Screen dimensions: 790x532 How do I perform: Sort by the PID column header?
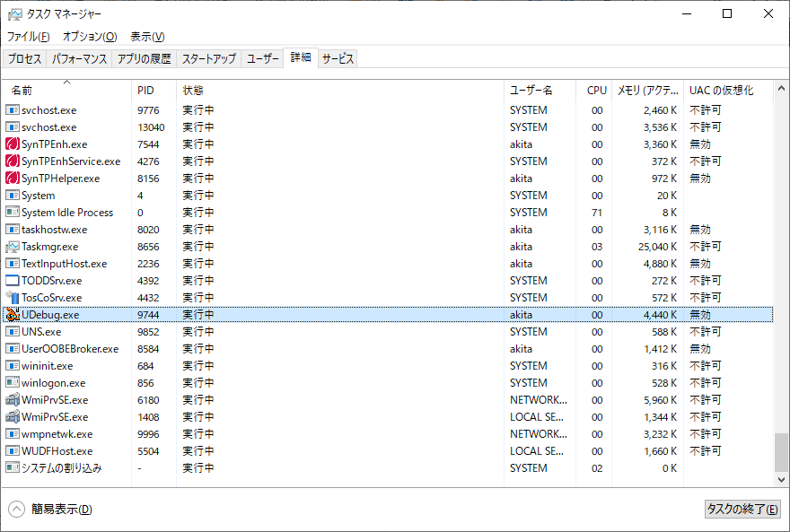click(154, 90)
